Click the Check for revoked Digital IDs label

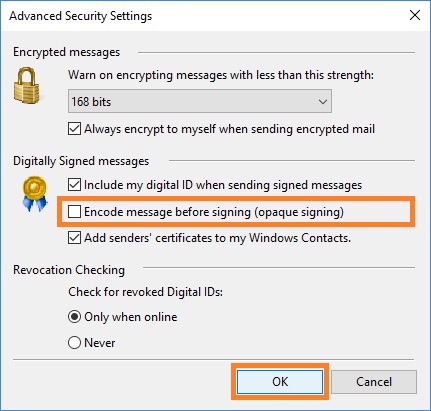coord(146,292)
